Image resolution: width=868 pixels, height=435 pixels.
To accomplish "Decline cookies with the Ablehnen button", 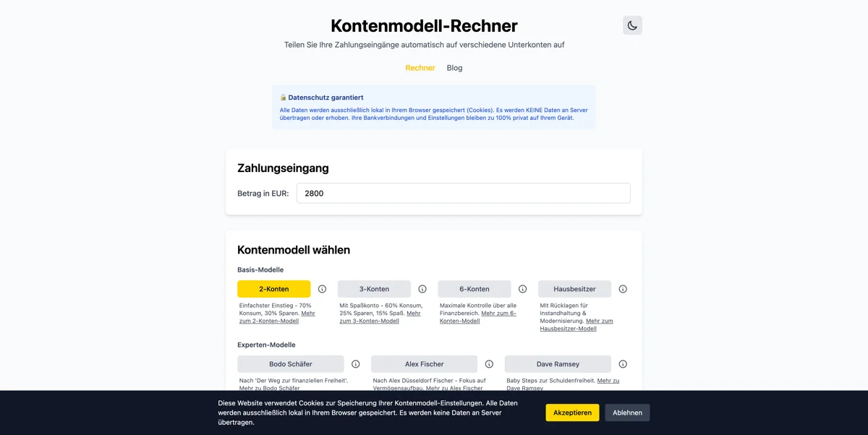I will [x=626, y=412].
